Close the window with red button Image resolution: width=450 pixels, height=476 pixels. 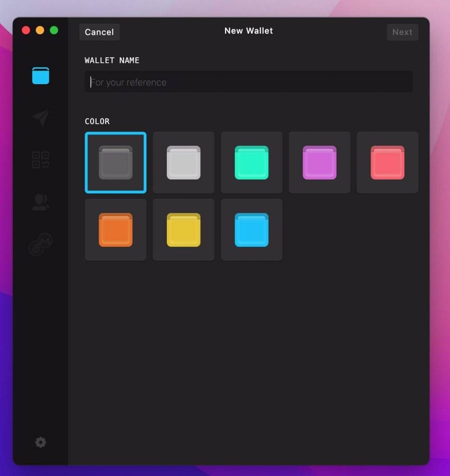coord(26,30)
